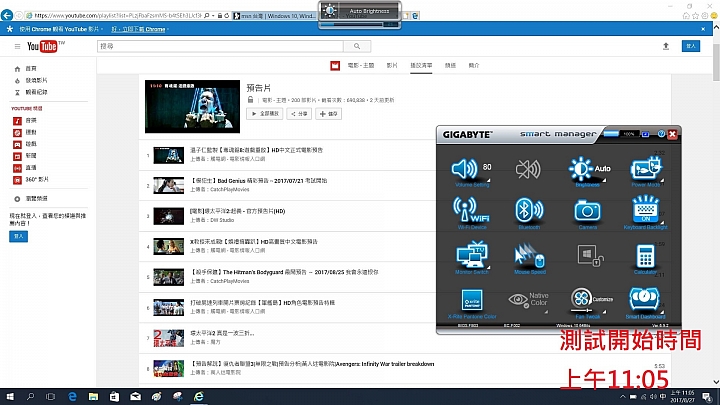Toggle Camera in Smart Manager

[x=587, y=214]
